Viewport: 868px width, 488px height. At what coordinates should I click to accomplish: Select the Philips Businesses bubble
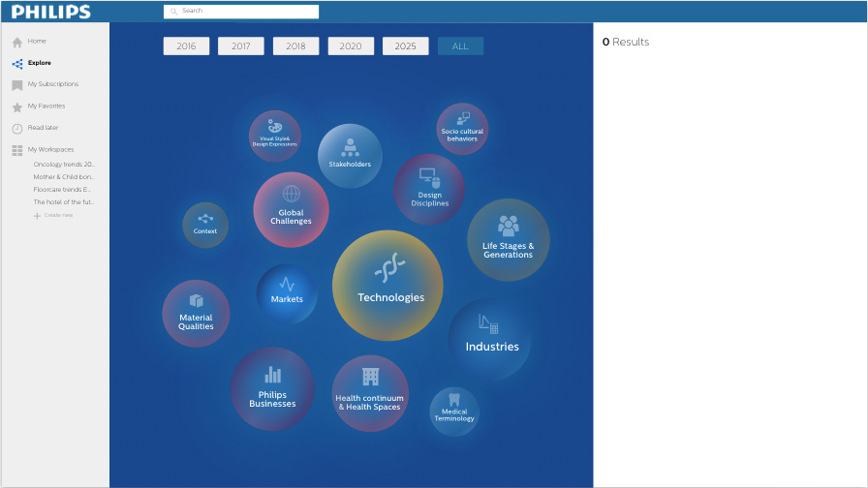[x=272, y=389]
